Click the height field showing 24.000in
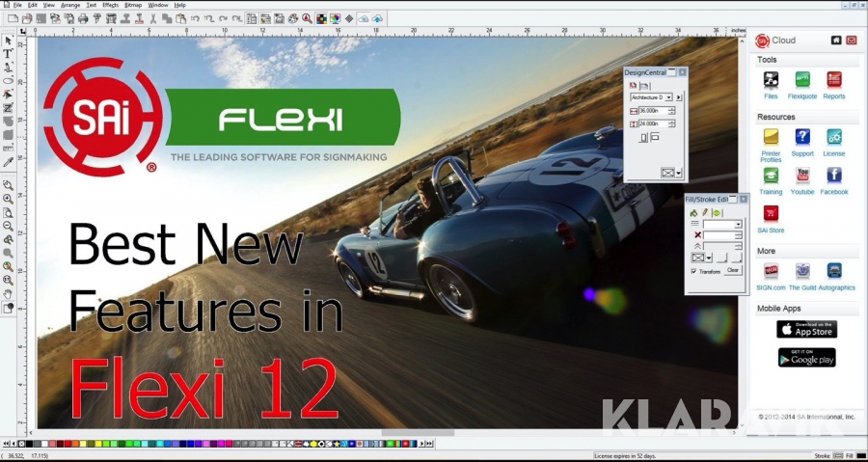 [x=651, y=123]
